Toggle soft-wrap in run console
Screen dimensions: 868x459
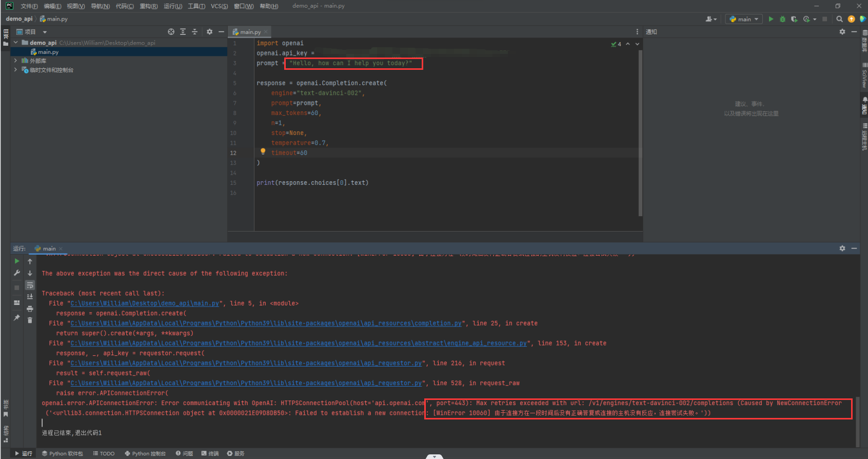point(30,285)
